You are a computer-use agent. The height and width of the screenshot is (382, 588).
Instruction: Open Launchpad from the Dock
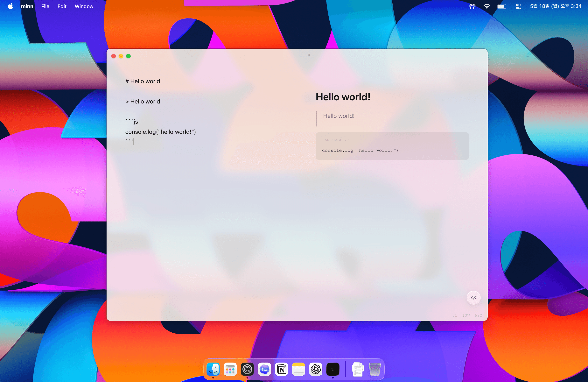[230, 369]
